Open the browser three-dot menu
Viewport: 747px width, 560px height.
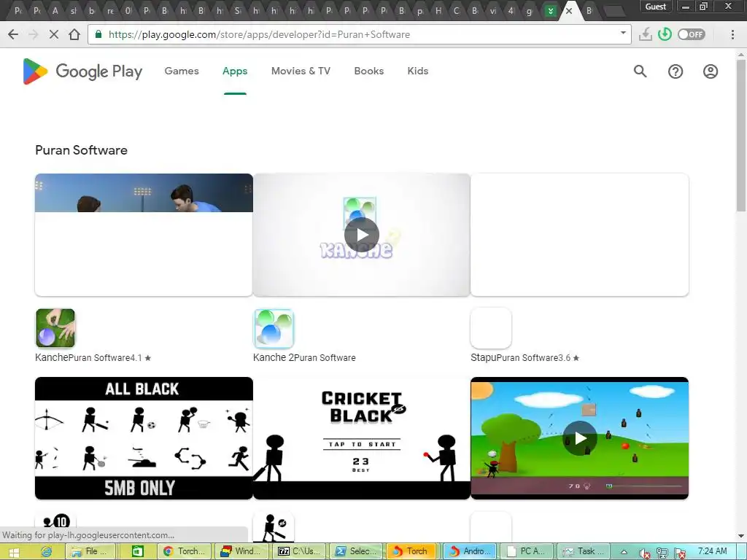pyautogui.click(x=732, y=34)
